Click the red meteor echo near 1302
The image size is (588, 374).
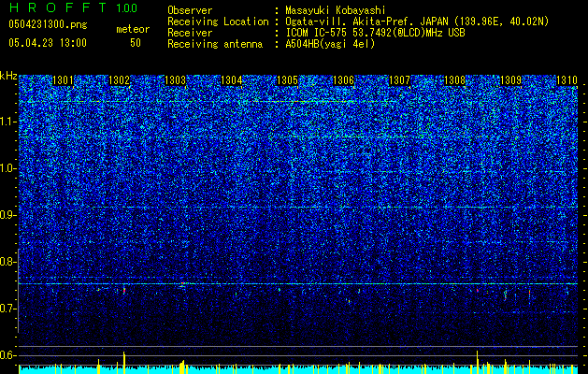pyautogui.click(x=124, y=291)
